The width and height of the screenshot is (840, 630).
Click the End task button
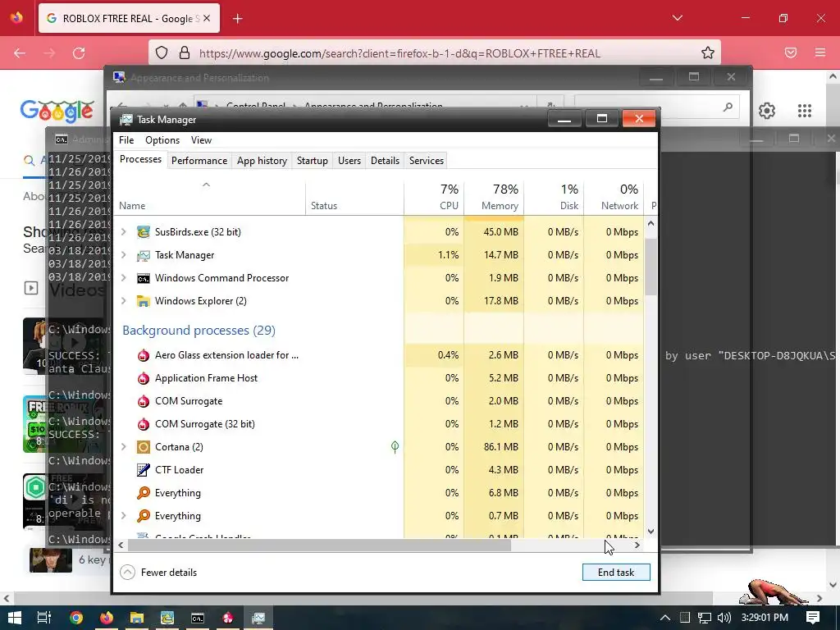[616, 572]
